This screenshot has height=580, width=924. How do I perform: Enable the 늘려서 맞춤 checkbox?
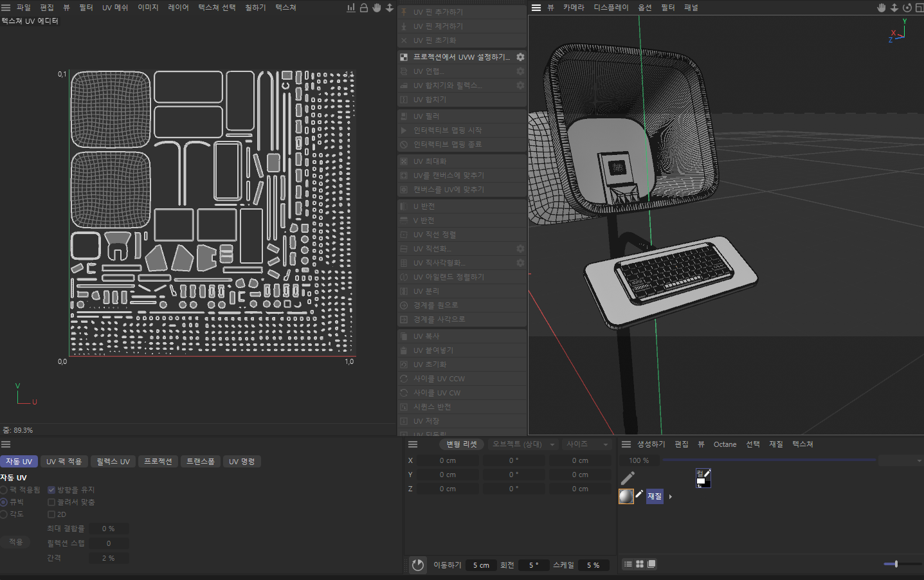pyautogui.click(x=51, y=502)
